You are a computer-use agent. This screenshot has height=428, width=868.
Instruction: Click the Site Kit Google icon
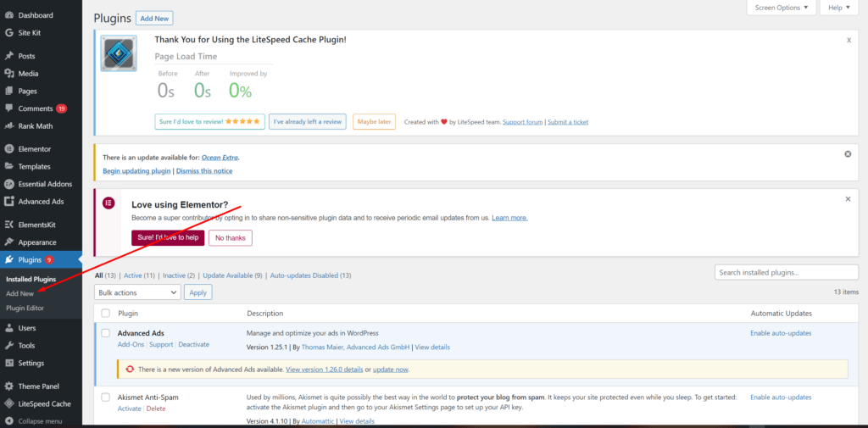(8, 33)
